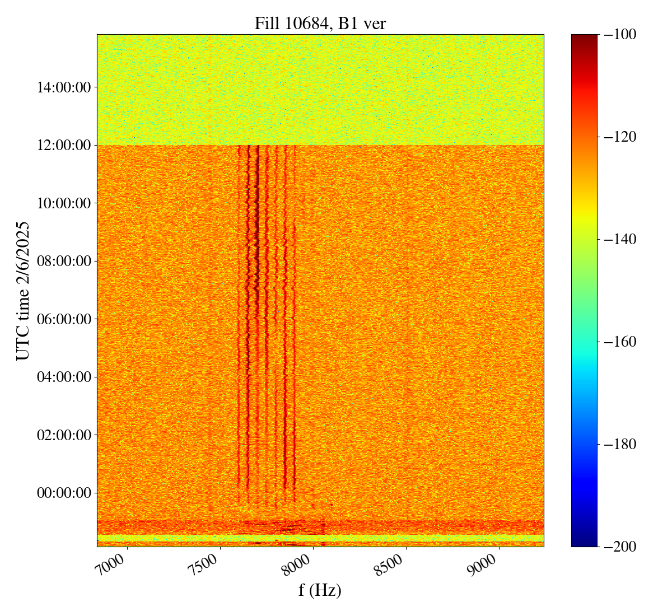Click the yellow-green spectrogram area above 12:00:00
Screen dimensions: 672x616
320,90
